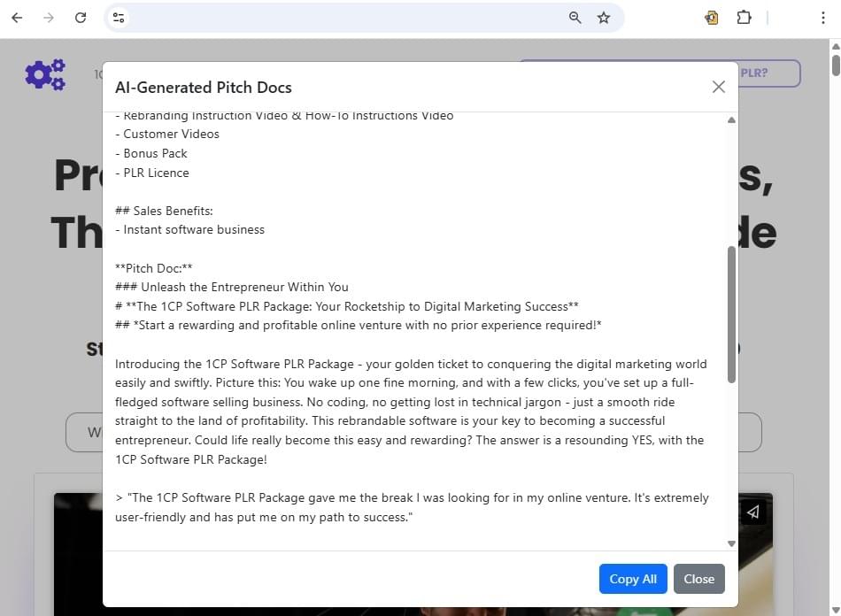Click the '**Pitch Doc:**' line

click(154, 268)
